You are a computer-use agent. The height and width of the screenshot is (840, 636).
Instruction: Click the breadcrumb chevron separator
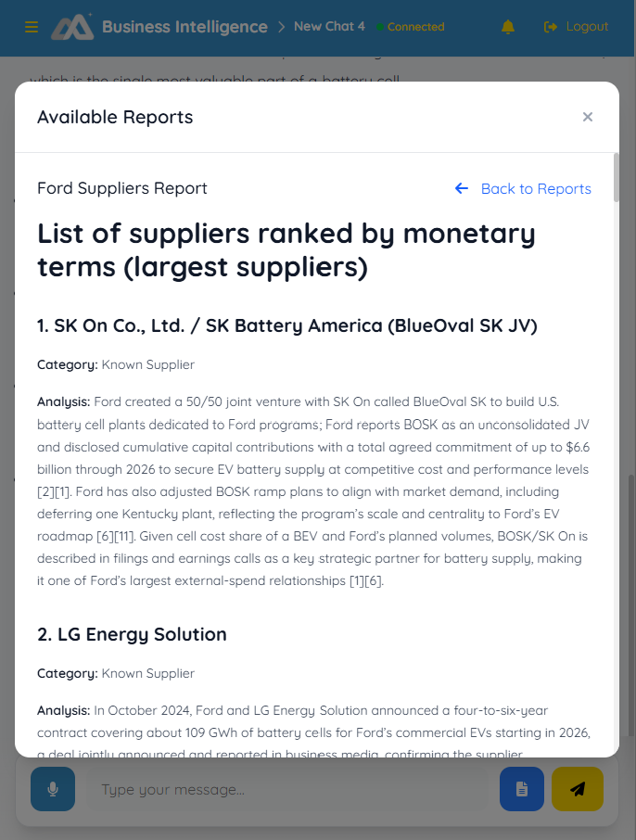[281, 27]
